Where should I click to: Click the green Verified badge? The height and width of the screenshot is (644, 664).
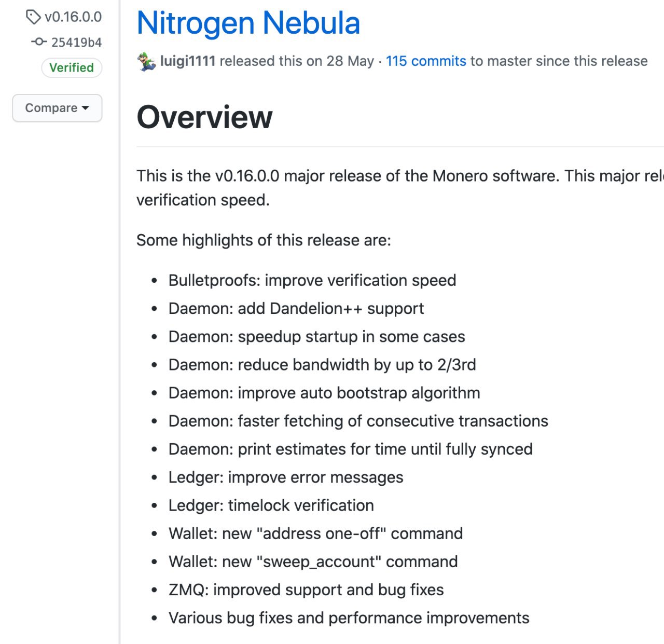[x=72, y=67]
